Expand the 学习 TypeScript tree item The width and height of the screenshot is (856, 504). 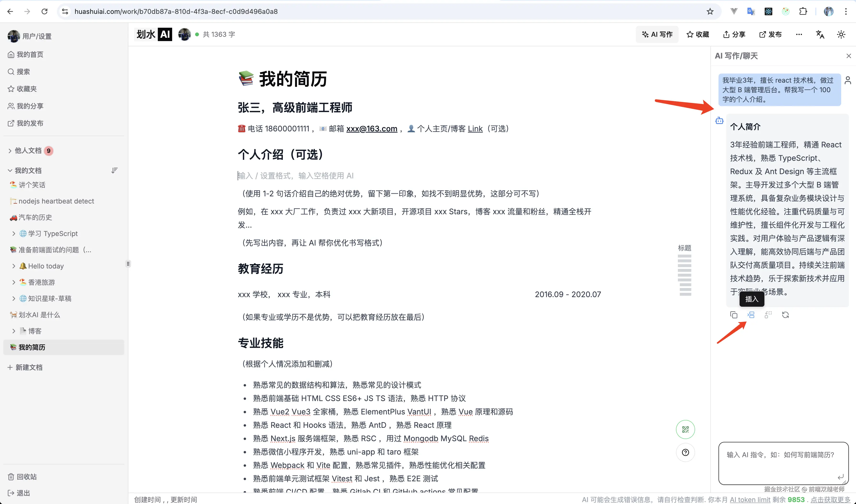pyautogui.click(x=14, y=233)
